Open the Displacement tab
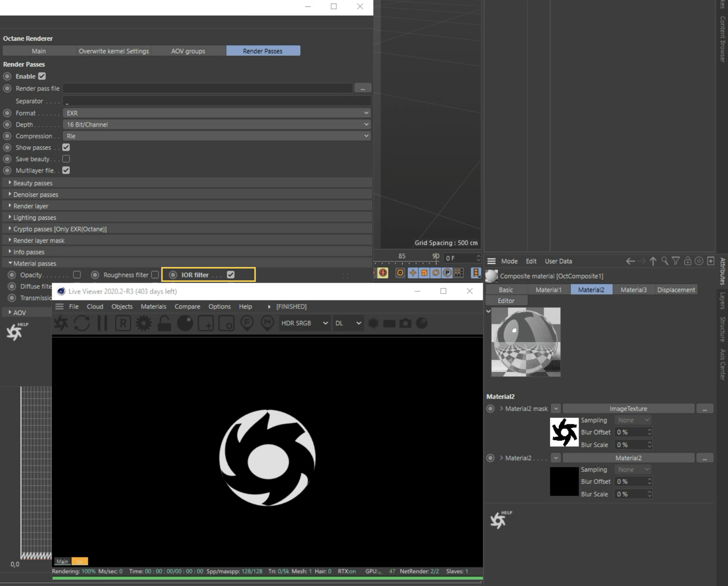The height and width of the screenshot is (586, 728). [x=676, y=290]
